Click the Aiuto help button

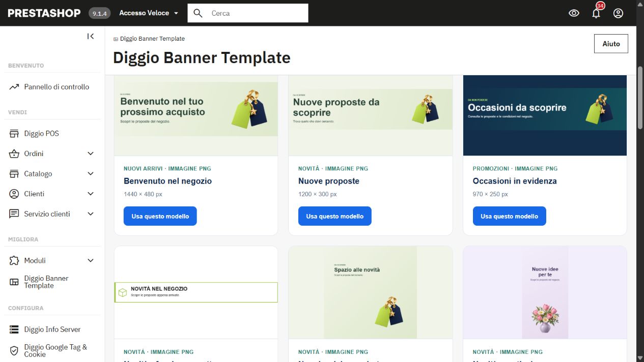coord(611,44)
